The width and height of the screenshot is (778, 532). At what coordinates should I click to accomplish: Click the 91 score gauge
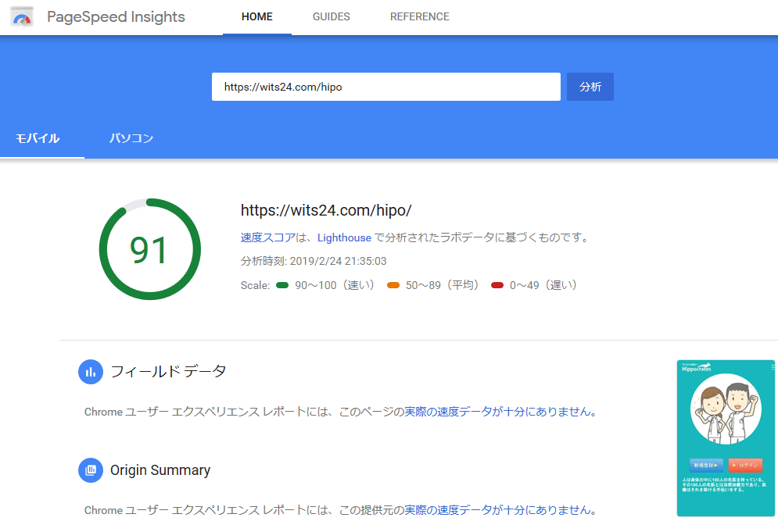150,249
